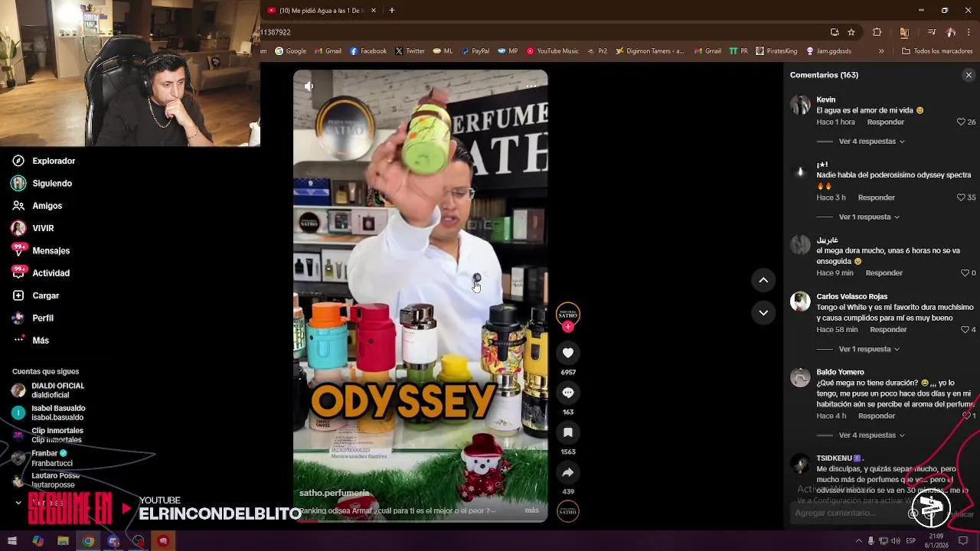Expand followed accounts list chevron

tap(18, 503)
